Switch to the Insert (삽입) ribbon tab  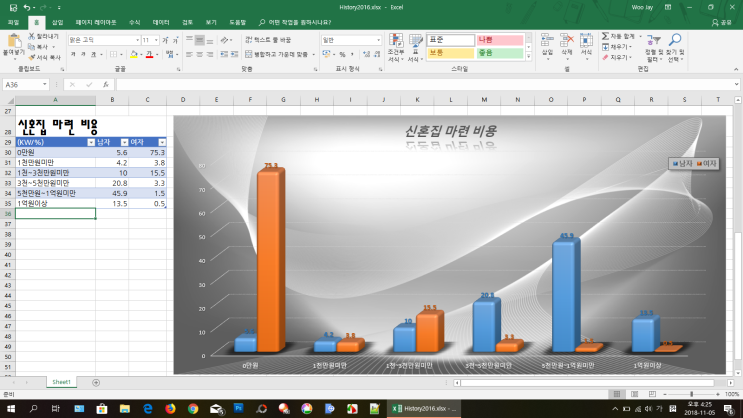pos(57,22)
